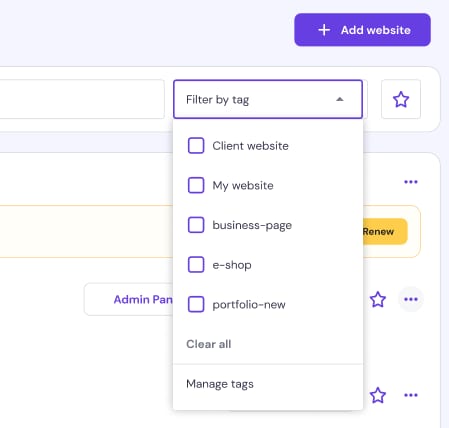The width and height of the screenshot is (449, 428).
Task: Open three-dots menu above the Renew banner
Action: [x=411, y=182]
